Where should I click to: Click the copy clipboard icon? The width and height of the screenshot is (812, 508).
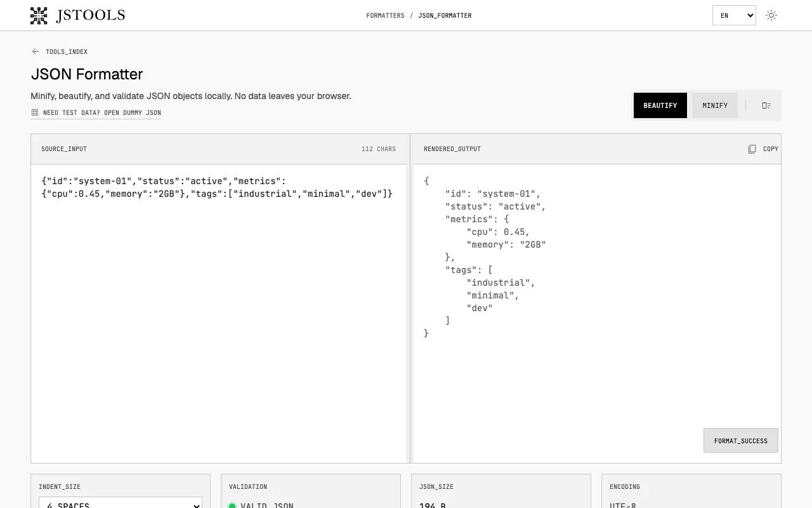click(x=752, y=149)
